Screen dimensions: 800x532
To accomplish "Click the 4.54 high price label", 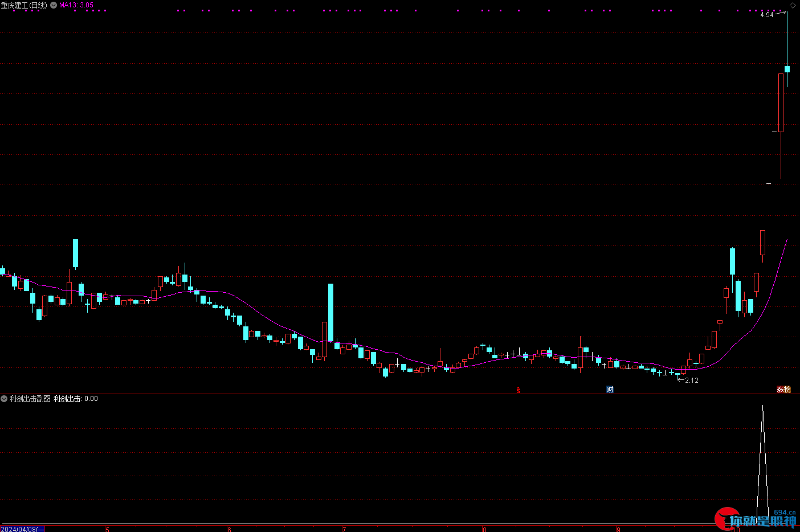I will (x=767, y=15).
